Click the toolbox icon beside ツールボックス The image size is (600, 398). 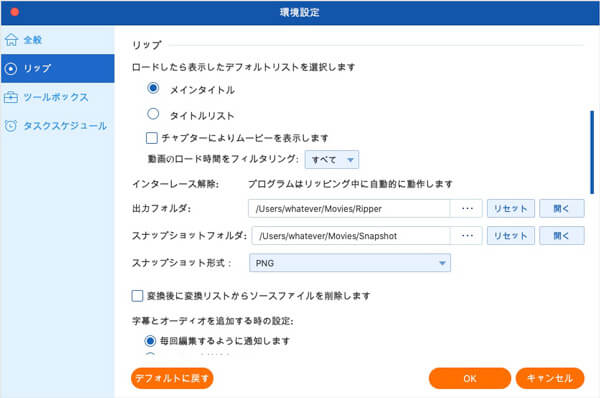coord(11,97)
